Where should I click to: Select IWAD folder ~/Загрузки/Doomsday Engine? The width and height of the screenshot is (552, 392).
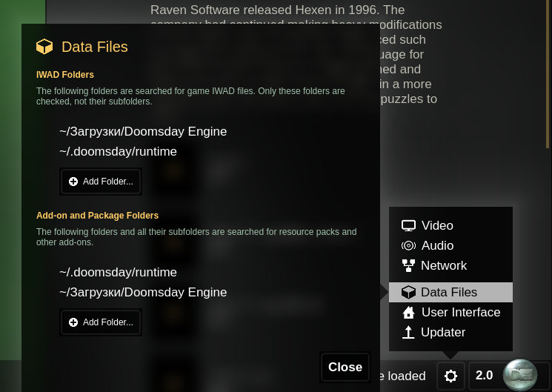coord(143,131)
